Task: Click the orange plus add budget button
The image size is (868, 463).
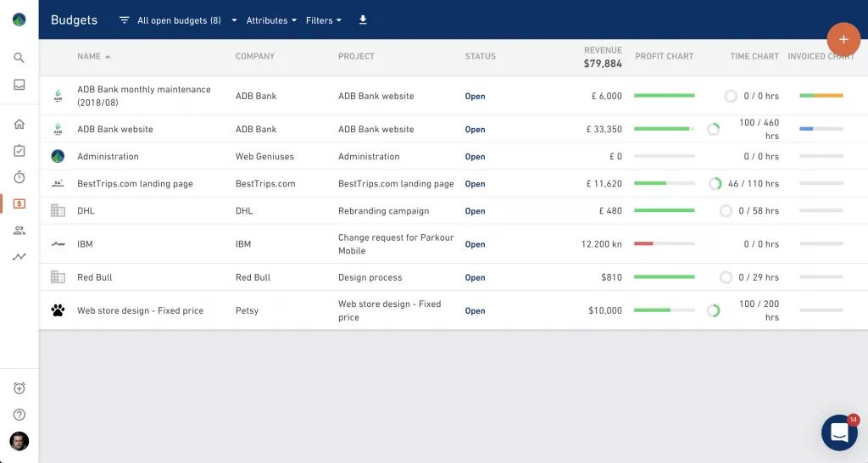Action: (843, 39)
